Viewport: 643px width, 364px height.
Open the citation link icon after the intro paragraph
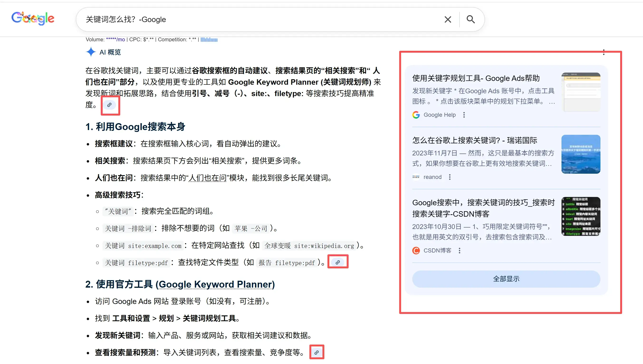(110, 105)
